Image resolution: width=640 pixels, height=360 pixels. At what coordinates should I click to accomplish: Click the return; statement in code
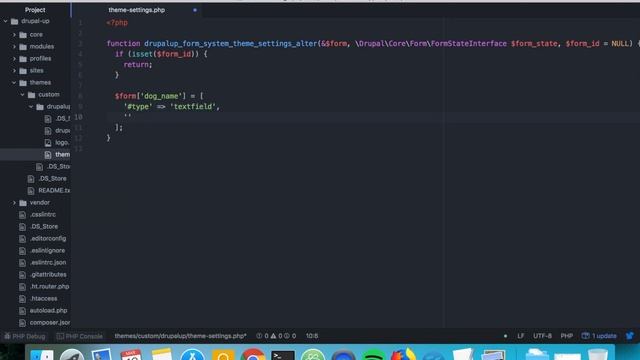click(138, 64)
